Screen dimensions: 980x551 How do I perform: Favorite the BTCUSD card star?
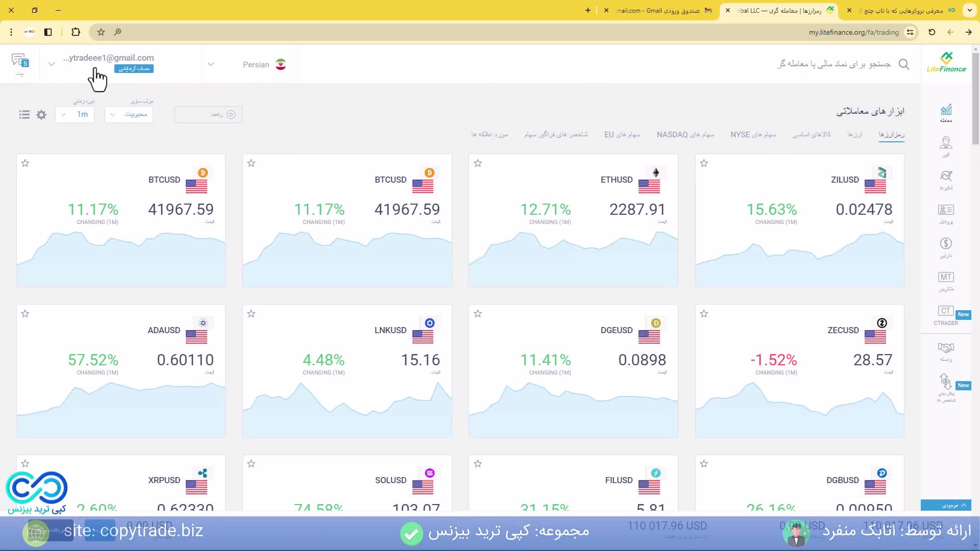[x=24, y=163]
